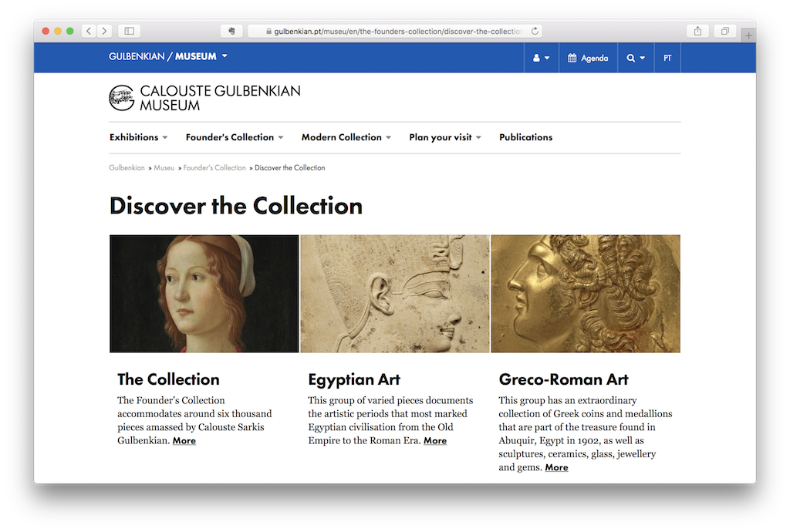This screenshot has width=790, height=532.
Task: Click the Egyptian Art heading
Action: click(353, 379)
